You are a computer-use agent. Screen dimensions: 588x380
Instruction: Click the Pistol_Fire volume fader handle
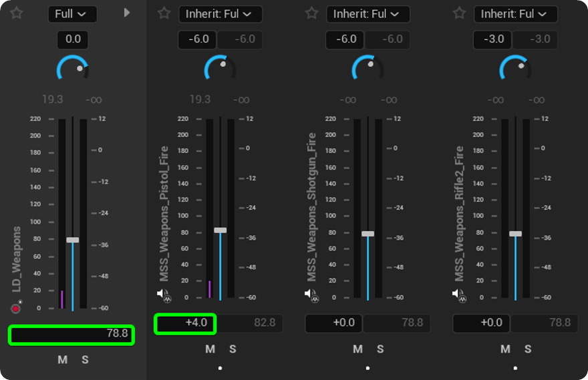(220, 230)
